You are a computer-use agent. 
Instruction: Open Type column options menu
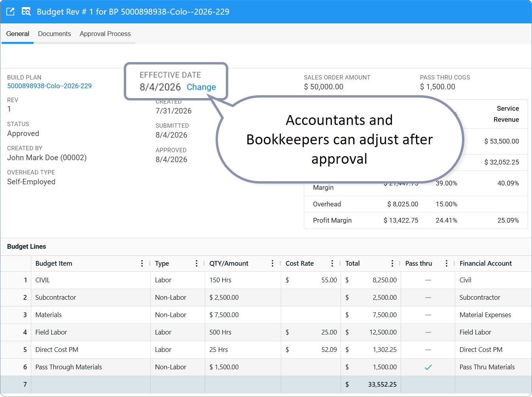pyautogui.click(x=197, y=263)
